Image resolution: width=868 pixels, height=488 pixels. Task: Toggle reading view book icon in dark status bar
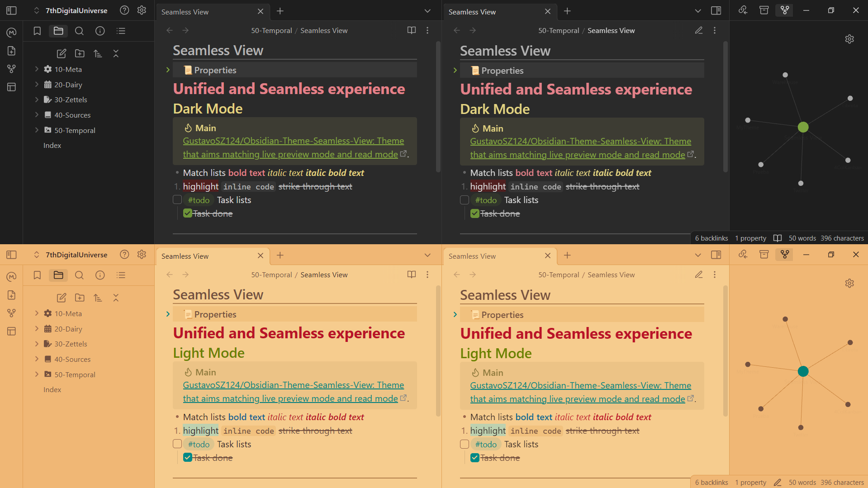coord(778,238)
